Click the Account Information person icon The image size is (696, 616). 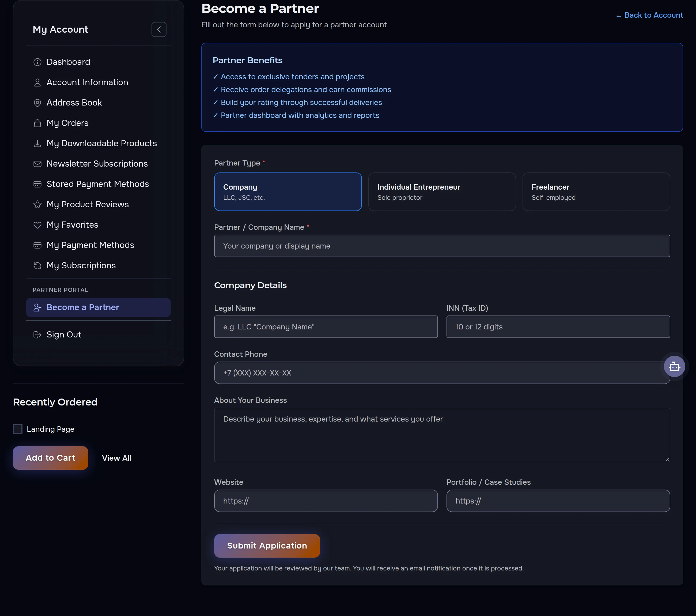pos(37,82)
